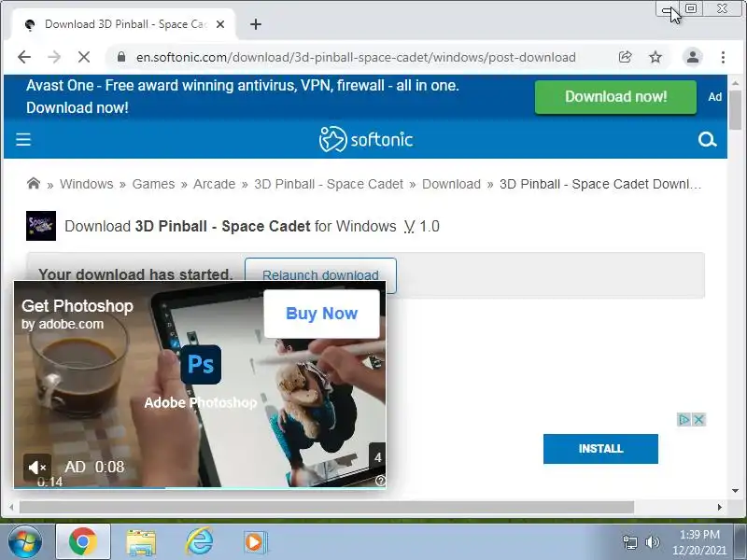This screenshot has height=560, width=747.
Task: Open Windows Explorer from taskbar
Action: (141, 542)
